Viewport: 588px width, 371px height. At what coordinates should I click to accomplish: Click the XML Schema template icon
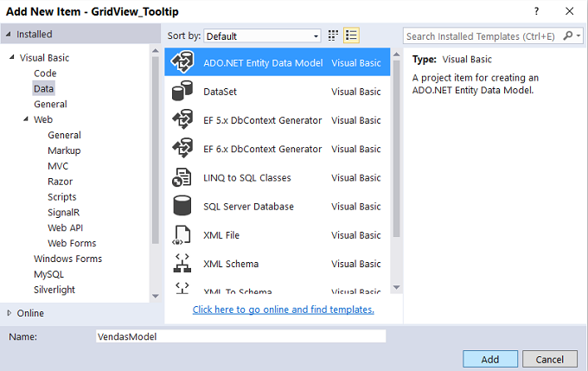coord(182,264)
